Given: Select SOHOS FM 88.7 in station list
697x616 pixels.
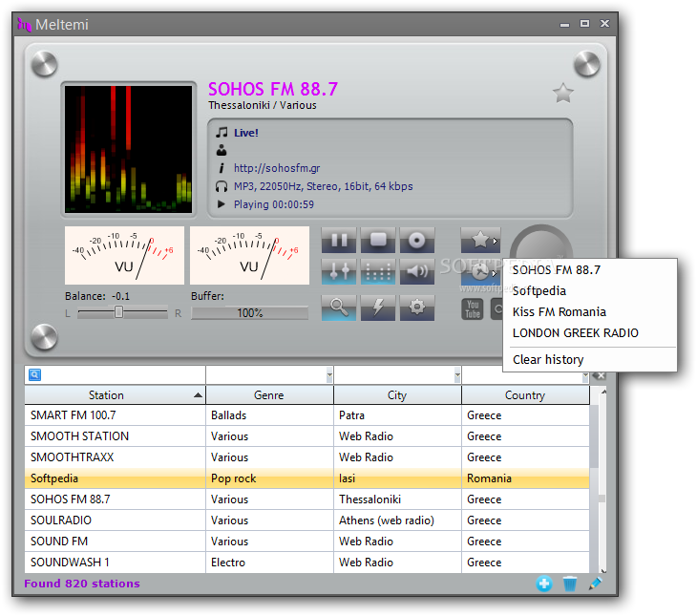Looking at the screenshot, I should (x=307, y=499).
